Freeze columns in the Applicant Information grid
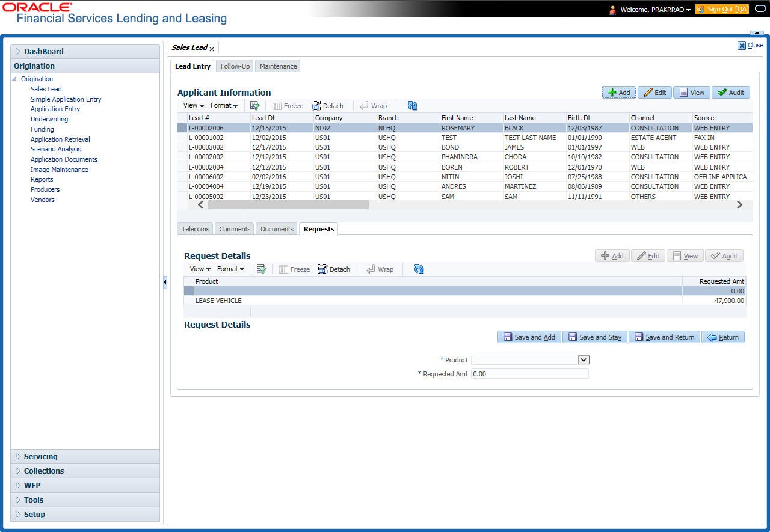Screen dimensions: 770x532 pyautogui.click(x=287, y=105)
